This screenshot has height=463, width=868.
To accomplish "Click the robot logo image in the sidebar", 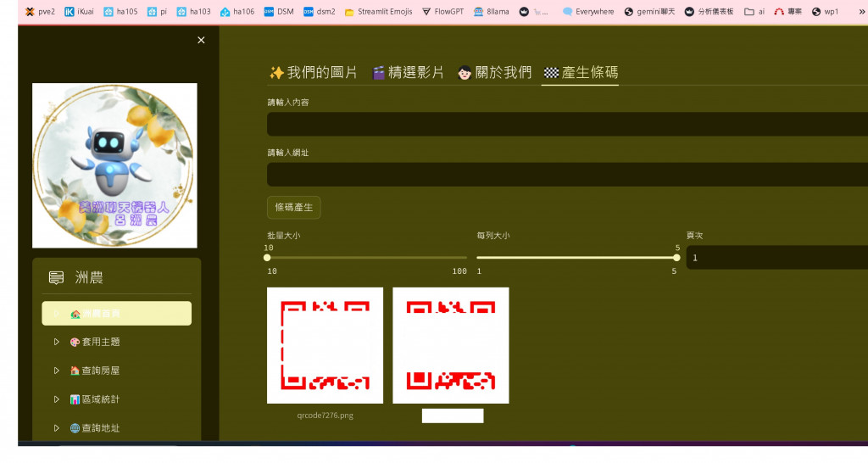I will (x=114, y=165).
